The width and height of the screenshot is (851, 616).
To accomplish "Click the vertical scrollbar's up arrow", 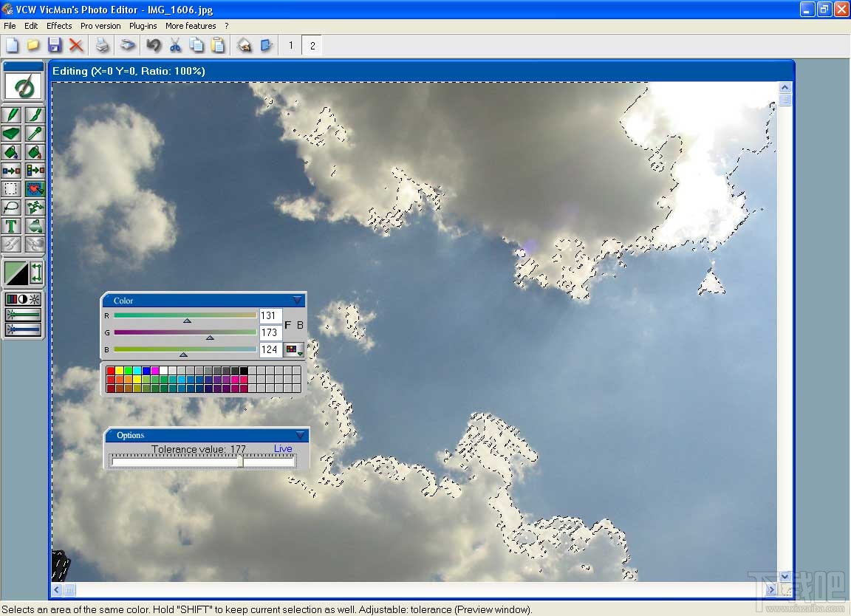I will 785,87.
